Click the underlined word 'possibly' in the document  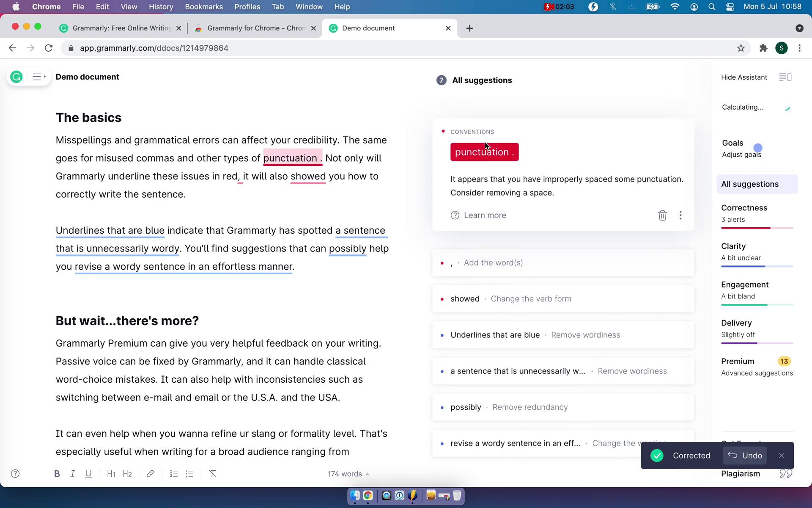[348, 248]
